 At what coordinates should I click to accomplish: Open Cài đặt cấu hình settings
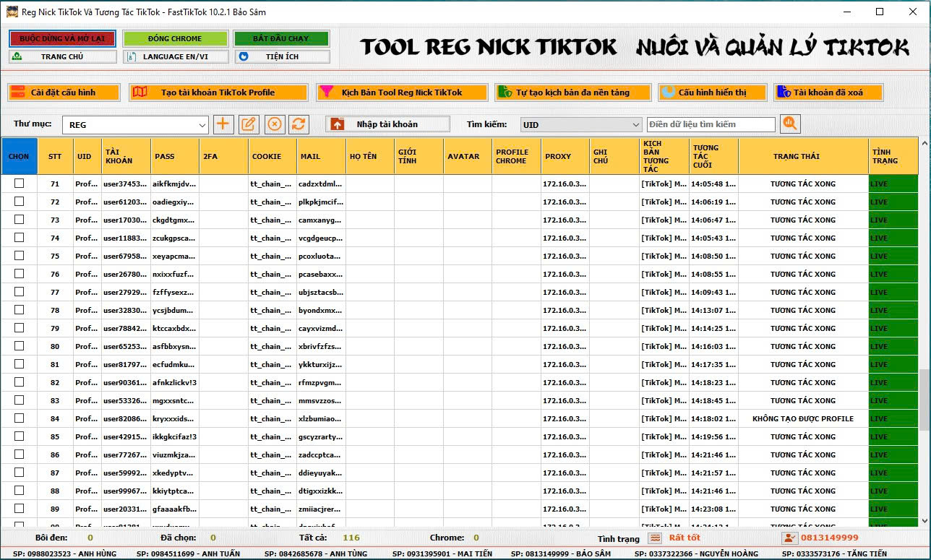pos(63,92)
